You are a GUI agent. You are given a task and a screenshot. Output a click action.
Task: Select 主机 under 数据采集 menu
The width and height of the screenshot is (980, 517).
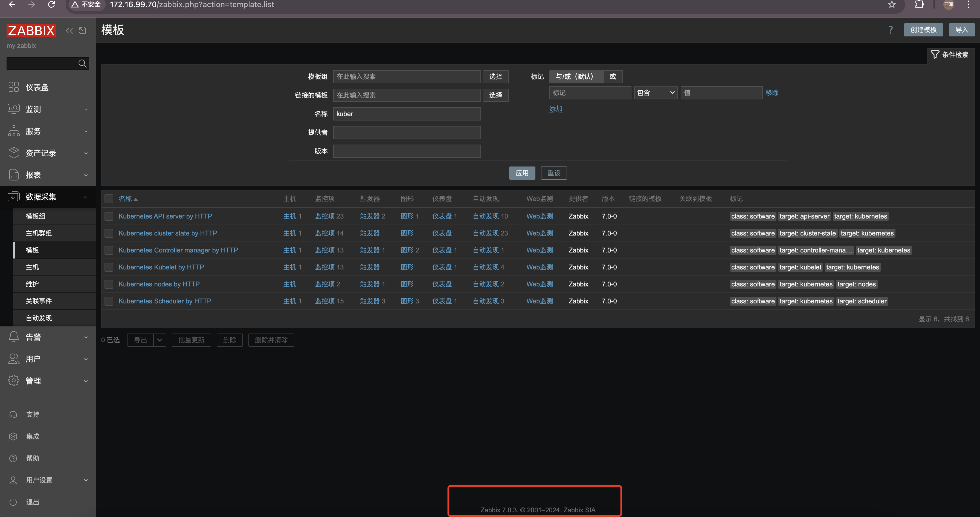[32, 267]
